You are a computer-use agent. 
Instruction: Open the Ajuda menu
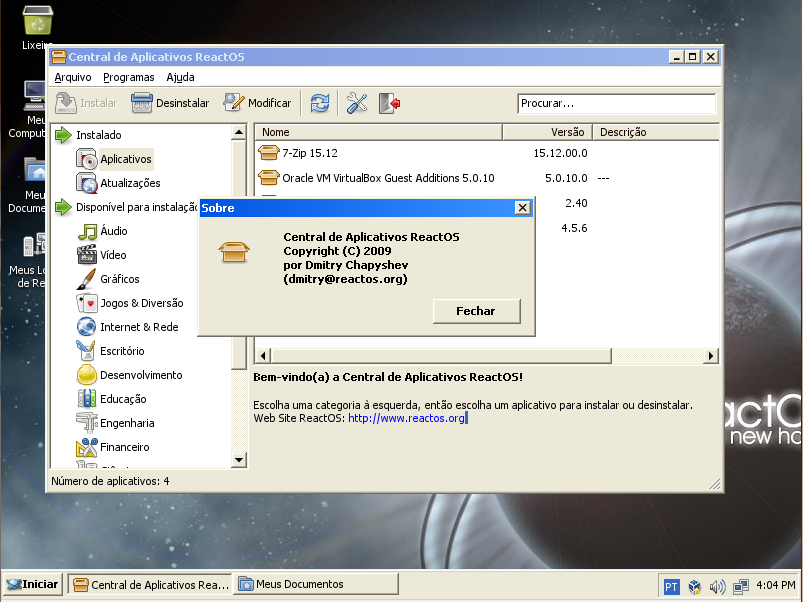pyautogui.click(x=180, y=77)
